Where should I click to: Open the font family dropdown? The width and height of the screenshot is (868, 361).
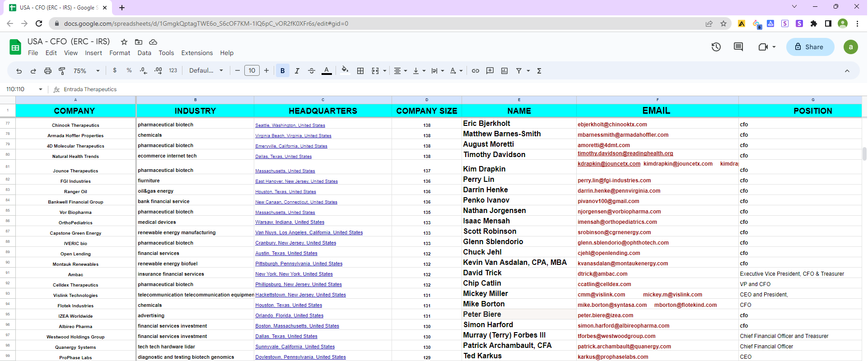click(x=206, y=70)
